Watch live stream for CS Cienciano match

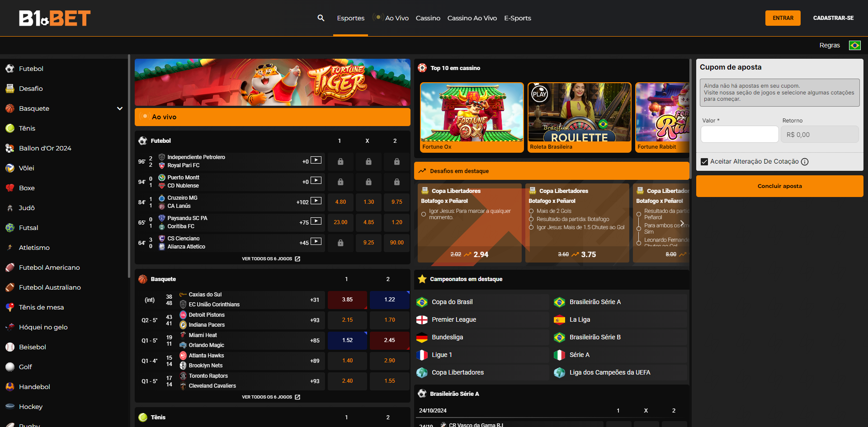click(x=316, y=241)
